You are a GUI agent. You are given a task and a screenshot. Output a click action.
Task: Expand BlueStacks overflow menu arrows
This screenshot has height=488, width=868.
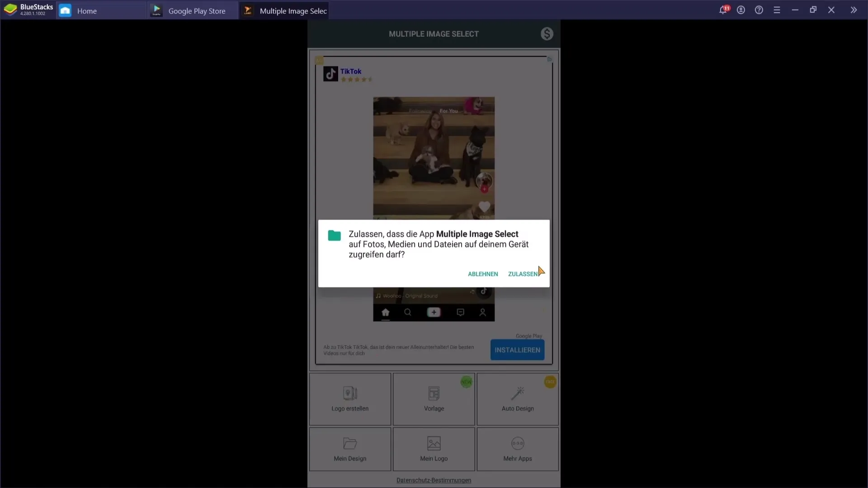click(x=854, y=10)
